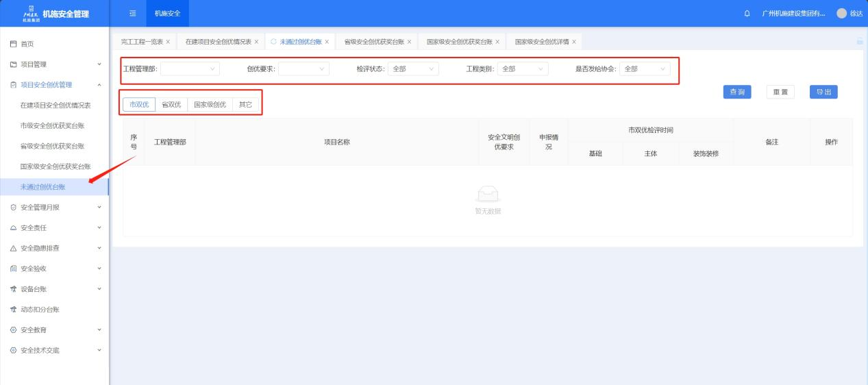
Task: Expand the 是否发给协会 dropdown
Action: tap(645, 69)
